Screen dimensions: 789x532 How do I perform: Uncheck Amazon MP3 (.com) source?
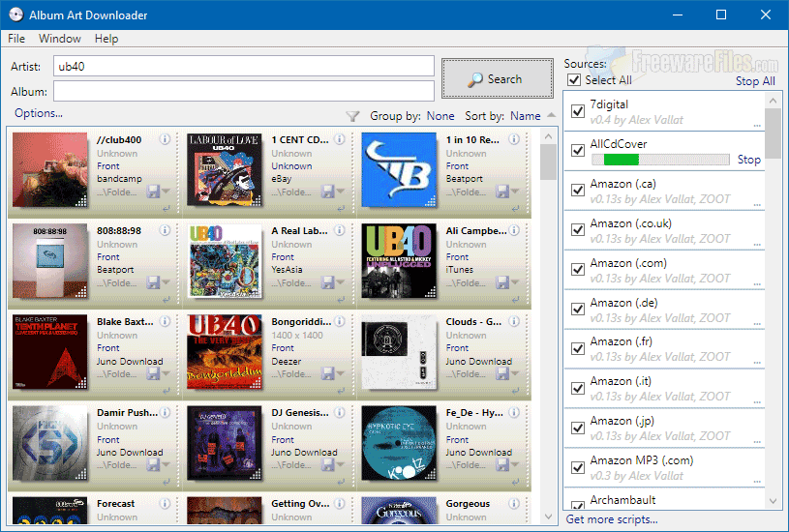pos(578,467)
